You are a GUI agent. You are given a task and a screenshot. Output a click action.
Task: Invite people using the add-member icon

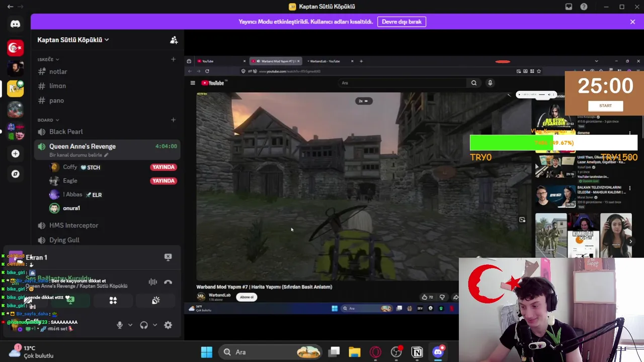[x=174, y=40]
